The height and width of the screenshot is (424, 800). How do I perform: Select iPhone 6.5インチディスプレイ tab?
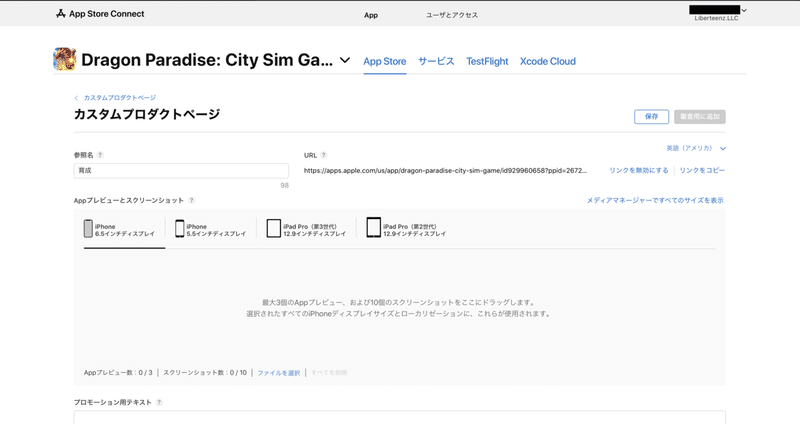[x=119, y=229]
